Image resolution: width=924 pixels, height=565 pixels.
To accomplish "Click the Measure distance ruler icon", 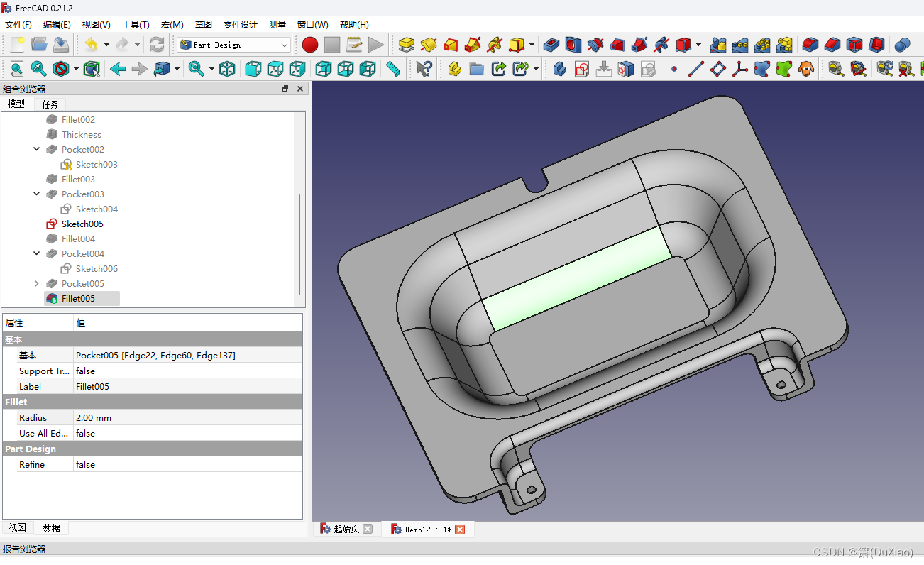I will (393, 69).
